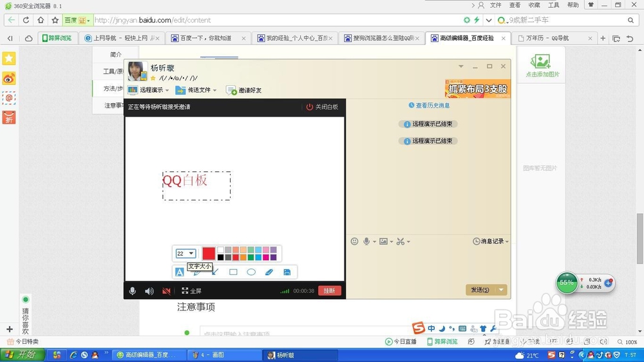The image size is (644, 362).
Task: Switch to 我的经验_个人中心 tab
Action: pyautogui.click(x=294, y=38)
